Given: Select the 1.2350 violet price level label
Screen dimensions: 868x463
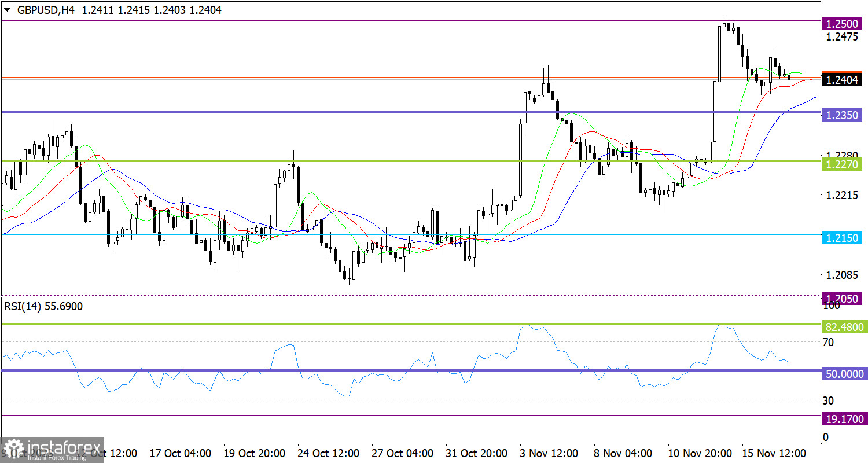Looking at the screenshot, I should (x=843, y=116).
